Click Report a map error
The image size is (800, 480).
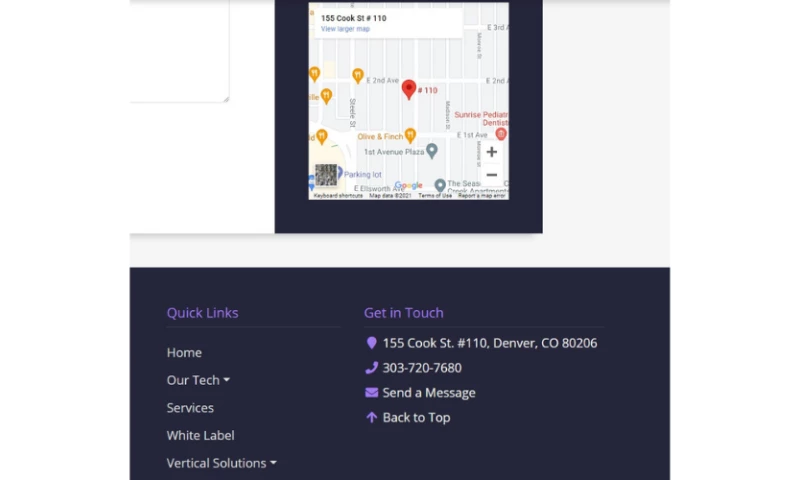coord(481,196)
